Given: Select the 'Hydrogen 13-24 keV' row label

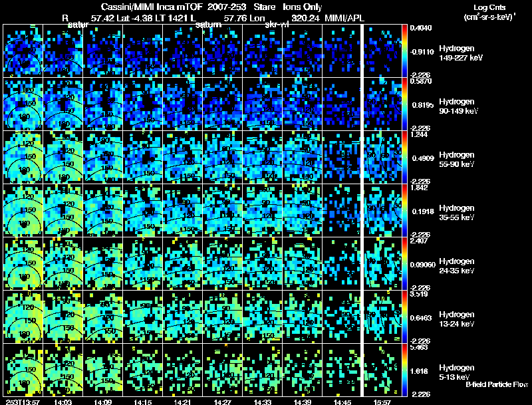Looking at the screenshot, I should coord(457,319).
